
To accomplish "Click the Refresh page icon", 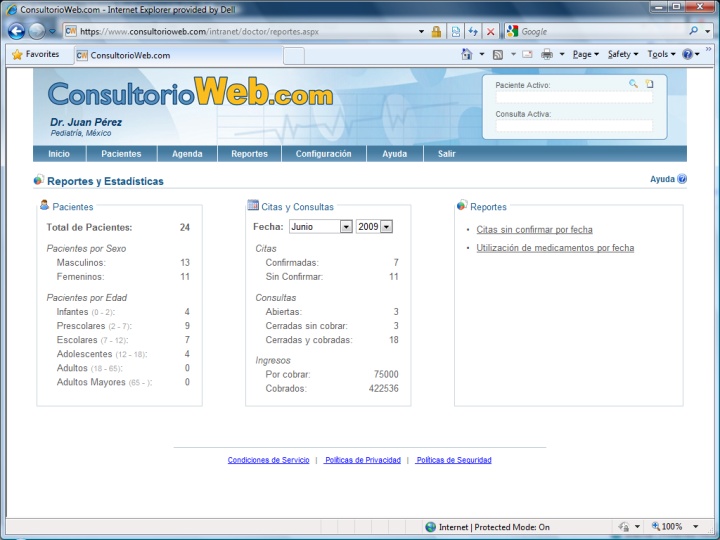I will (x=473, y=32).
